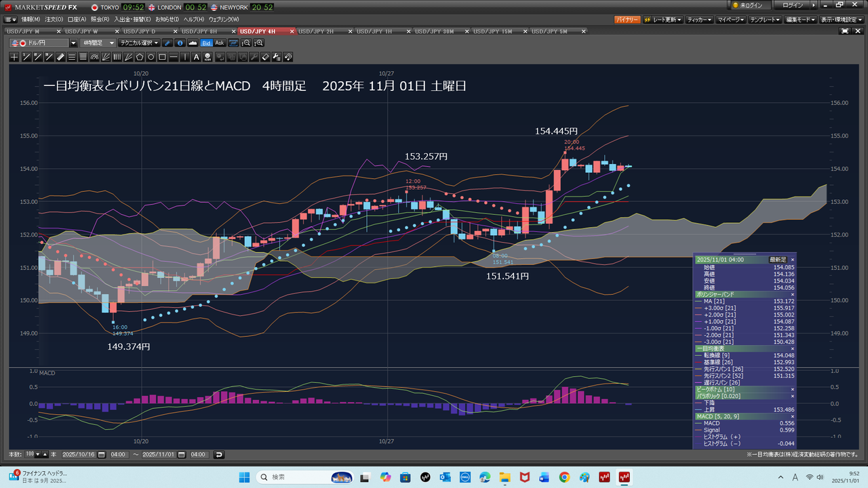This screenshot has width=868, height=488.
Task: Open the テンプレート dropdown menu
Action: tap(766, 20)
